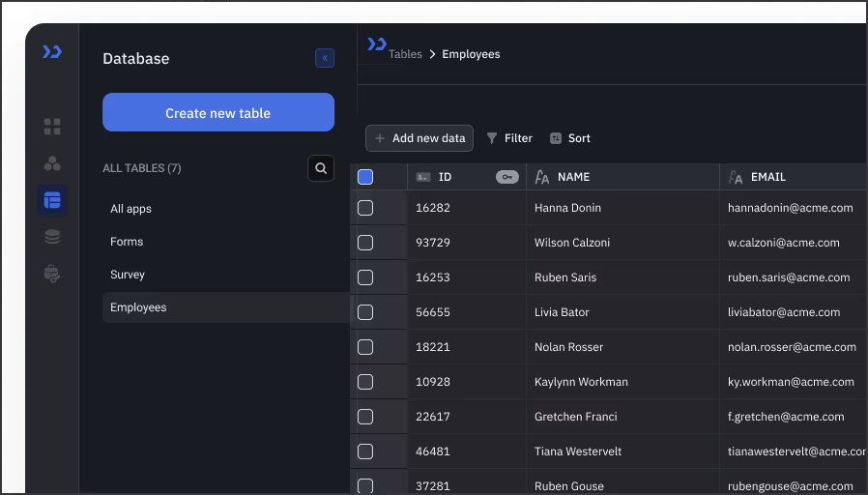Click the briefcase icon in left sidebar
Viewport: 868px width, 495px height.
point(52,274)
